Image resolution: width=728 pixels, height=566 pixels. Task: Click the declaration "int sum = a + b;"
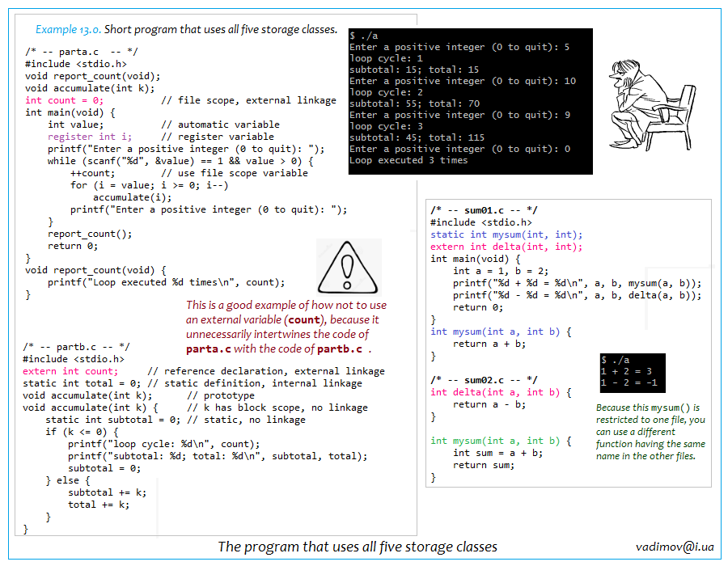click(497, 453)
